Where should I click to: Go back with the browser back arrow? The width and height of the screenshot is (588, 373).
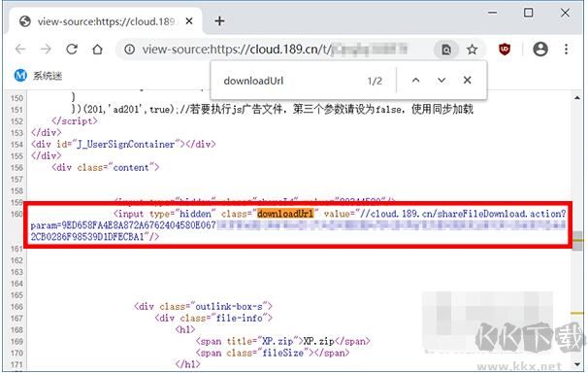20,50
